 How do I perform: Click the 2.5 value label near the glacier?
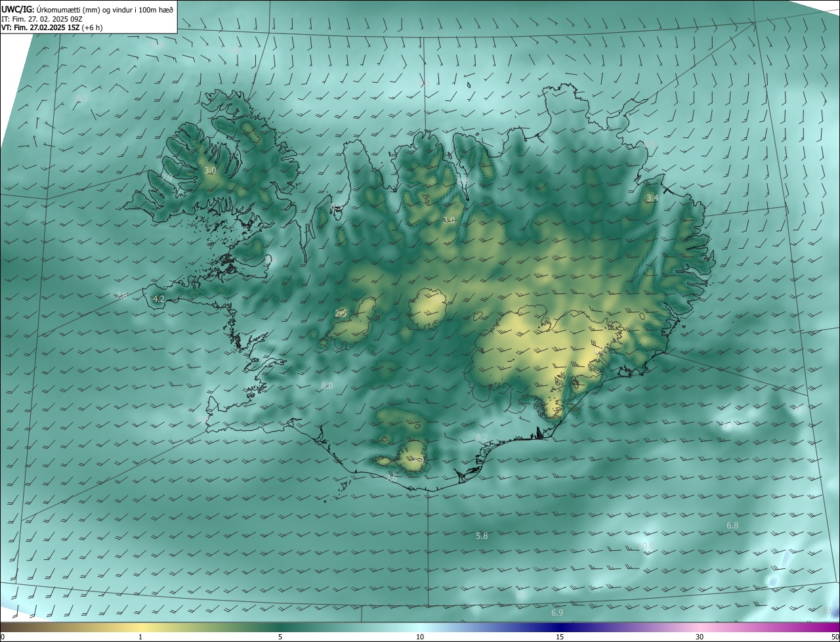[x=341, y=314]
